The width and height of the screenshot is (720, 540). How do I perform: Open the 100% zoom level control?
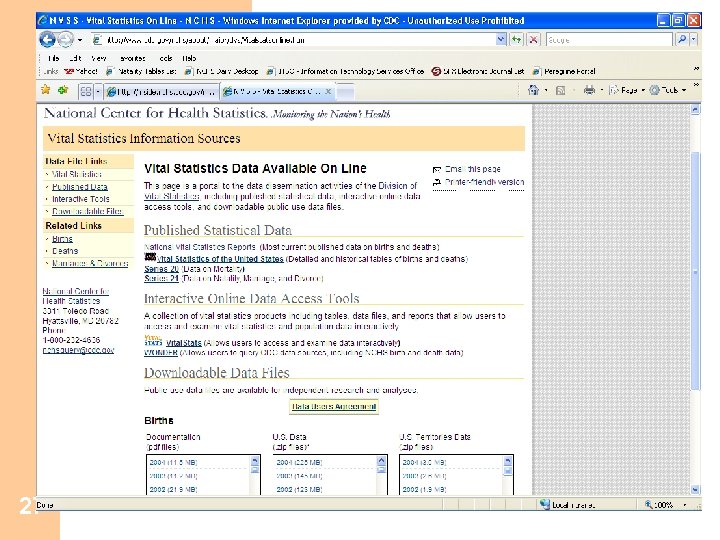(x=667, y=505)
